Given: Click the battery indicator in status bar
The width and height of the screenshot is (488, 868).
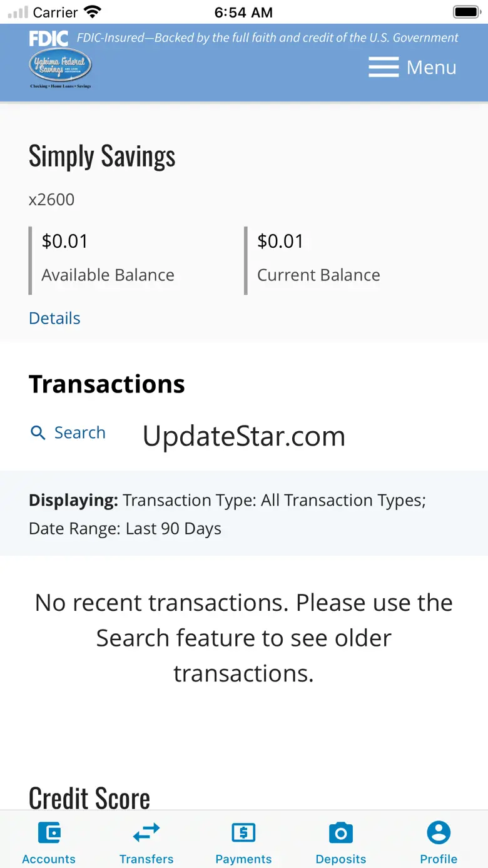Looking at the screenshot, I should point(466,12).
